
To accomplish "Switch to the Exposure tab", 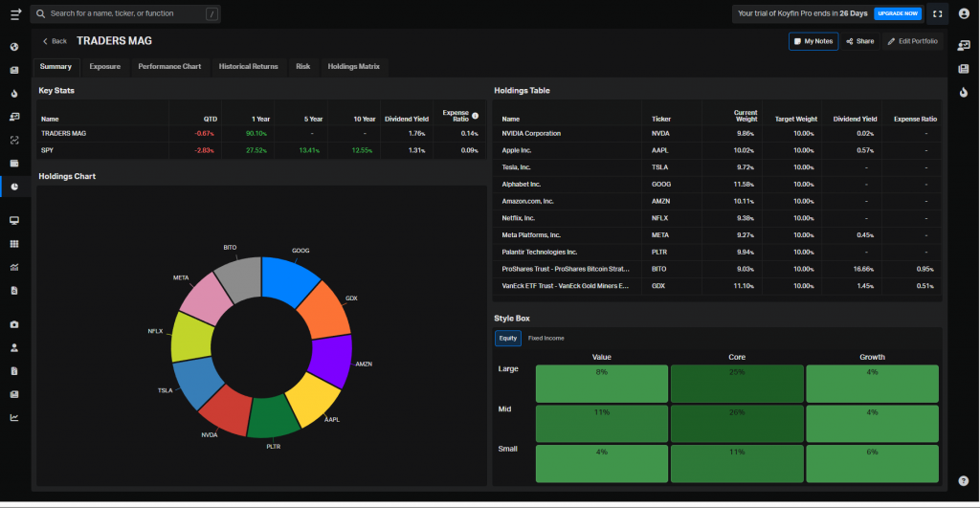I will [105, 66].
